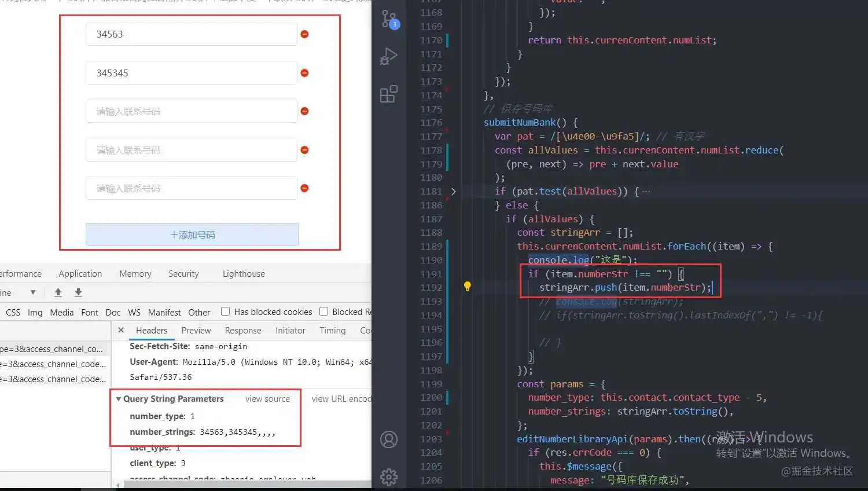Switch to Headers tab
This screenshot has height=491, width=868.
click(152, 330)
